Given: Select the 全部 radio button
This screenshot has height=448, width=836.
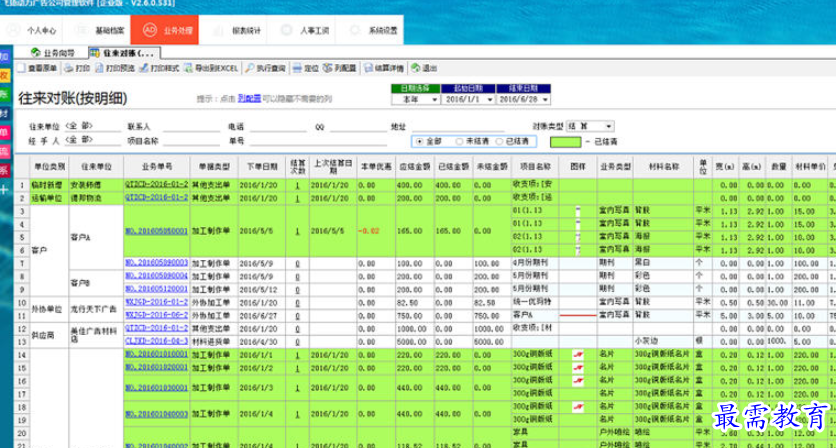Looking at the screenshot, I should pyautogui.click(x=420, y=142).
